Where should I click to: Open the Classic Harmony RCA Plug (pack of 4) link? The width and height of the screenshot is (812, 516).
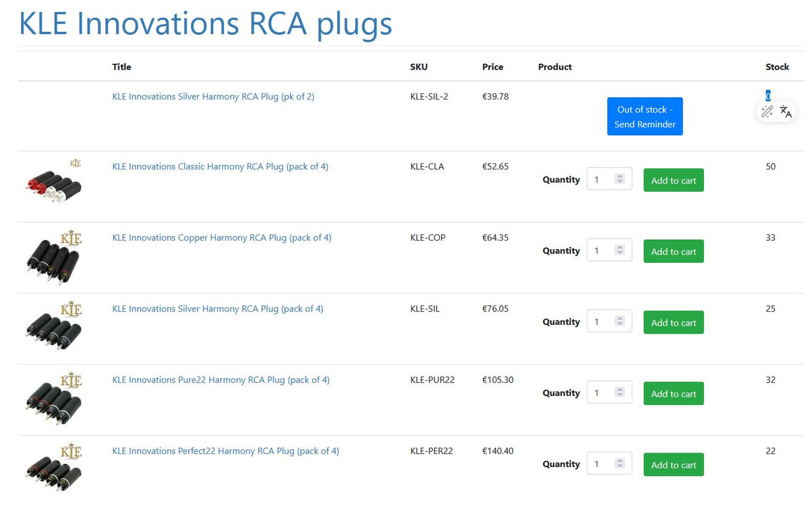220,166
